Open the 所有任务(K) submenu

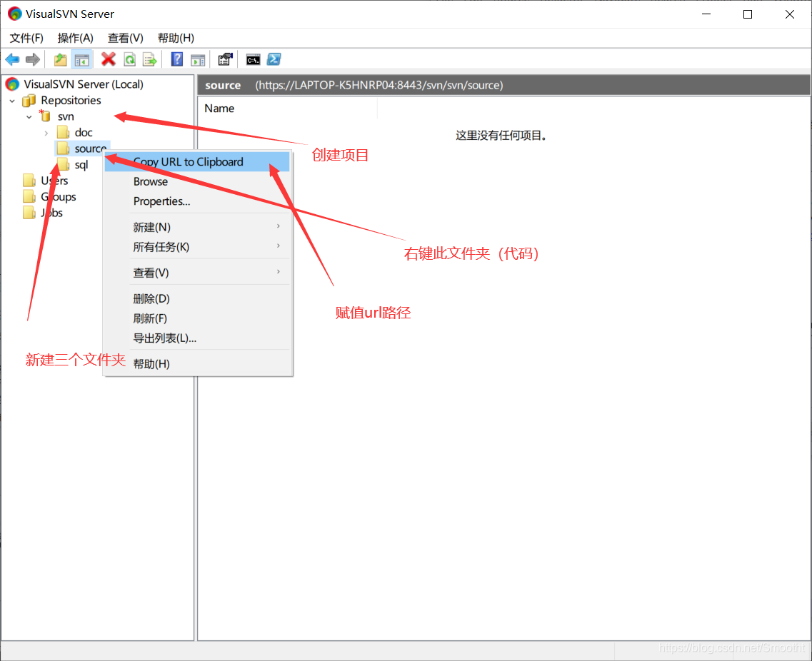(x=197, y=246)
